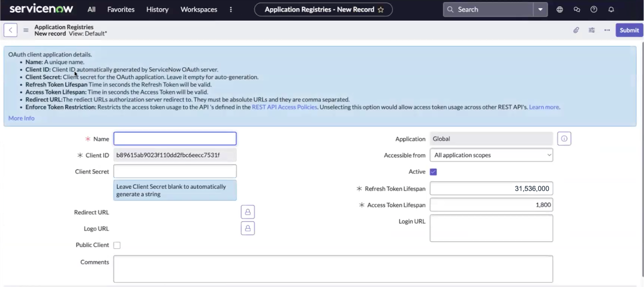The width and height of the screenshot is (644, 287).
Task: Open the application scope globe picker
Action: pyautogui.click(x=559, y=10)
